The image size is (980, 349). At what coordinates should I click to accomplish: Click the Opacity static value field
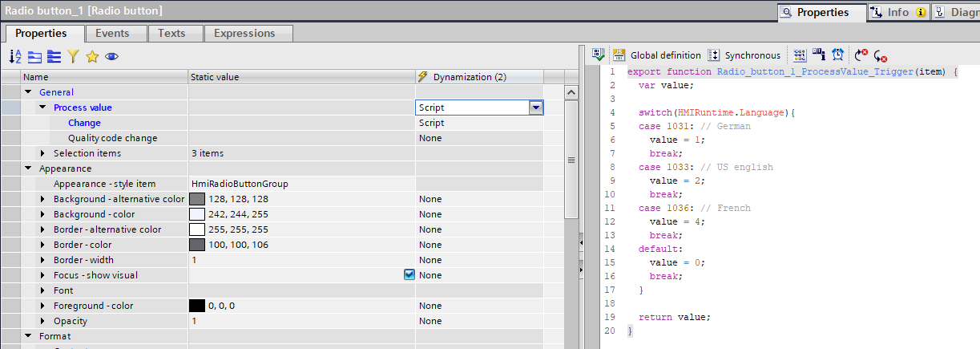point(300,321)
